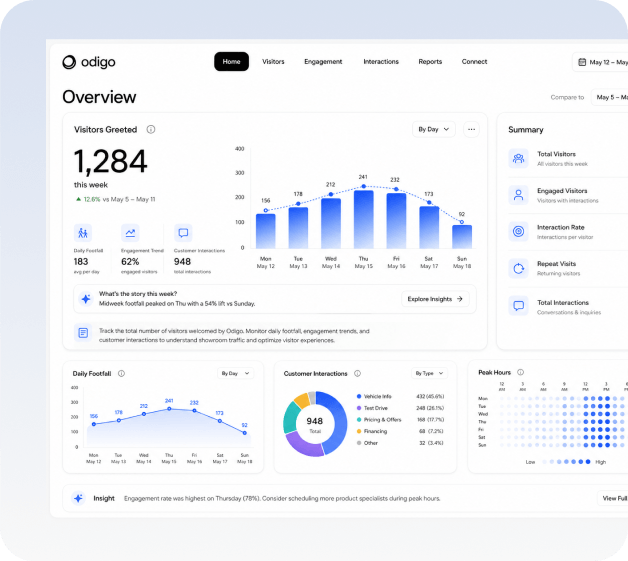Viewport: 628px width, 561px height.
Task: Click the 248 (26.1%) Test Drive value
Action: pos(430,408)
